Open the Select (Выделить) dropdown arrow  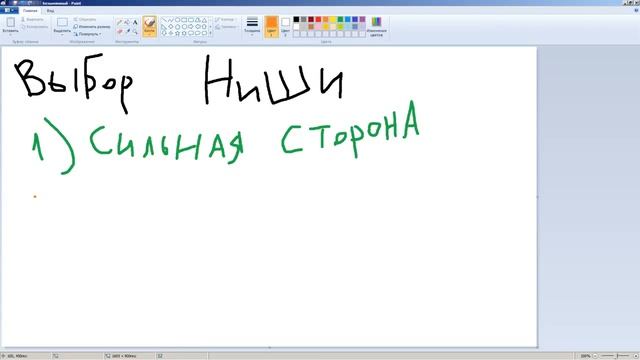(62, 34)
